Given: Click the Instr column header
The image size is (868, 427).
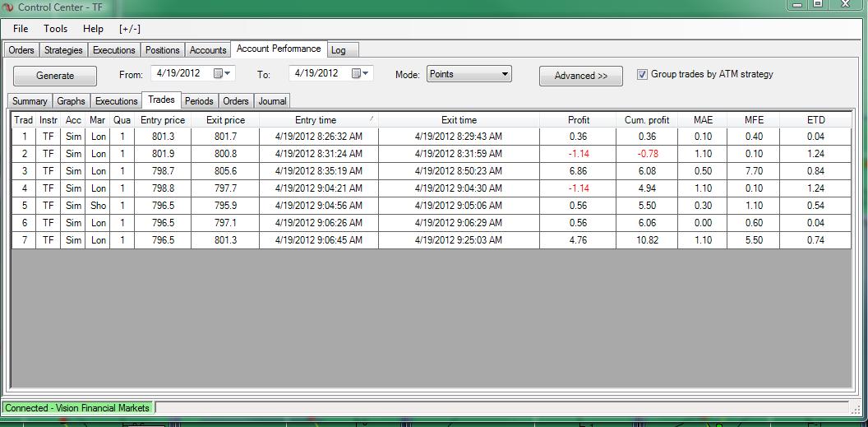Looking at the screenshot, I should click(x=48, y=120).
